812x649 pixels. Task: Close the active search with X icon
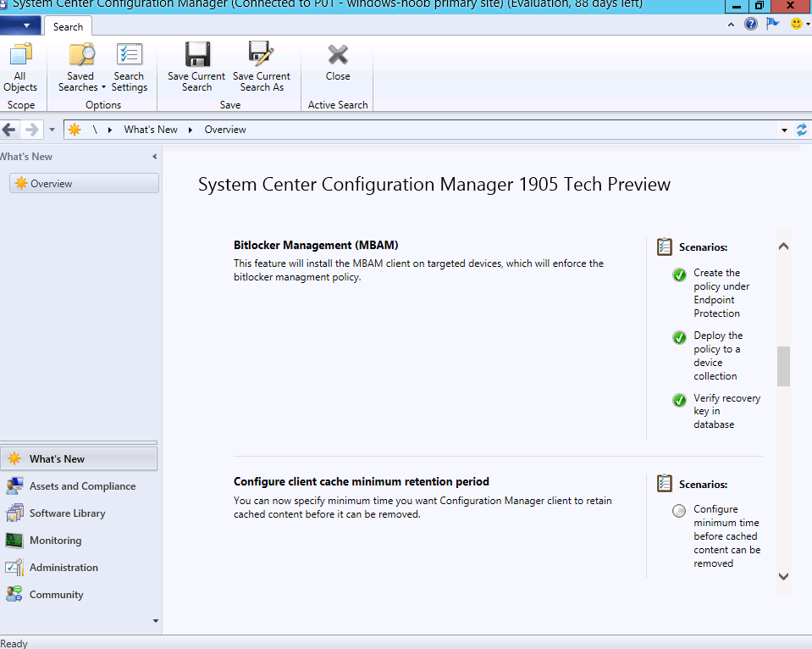[338, 54]
